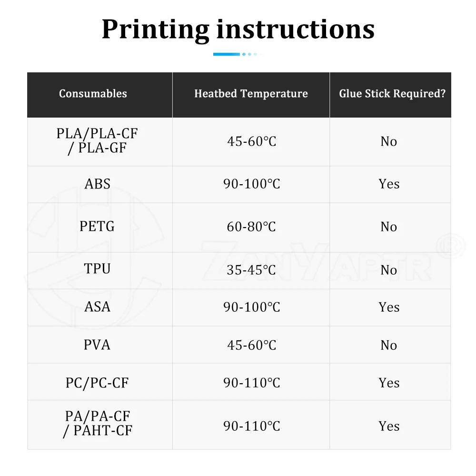This screenshot has width=476, height=476.
Task: Click the Glue Stick Required? header
Action: 392,93
